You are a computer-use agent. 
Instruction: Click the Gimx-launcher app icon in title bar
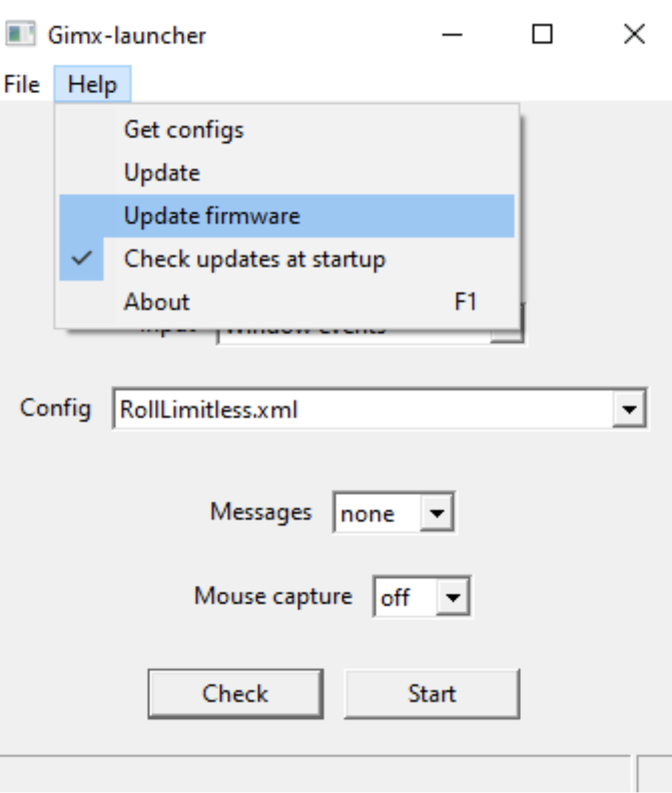[20, 34]
